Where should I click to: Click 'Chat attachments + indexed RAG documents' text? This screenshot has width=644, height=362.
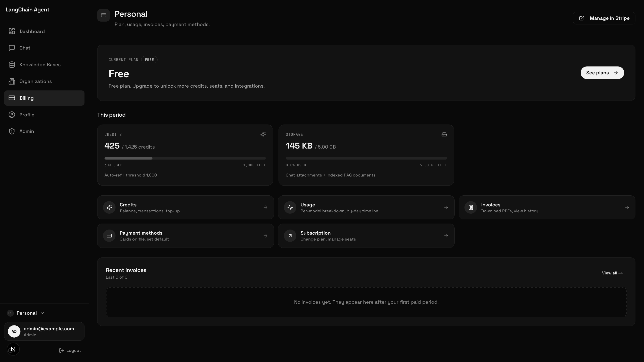330,175
